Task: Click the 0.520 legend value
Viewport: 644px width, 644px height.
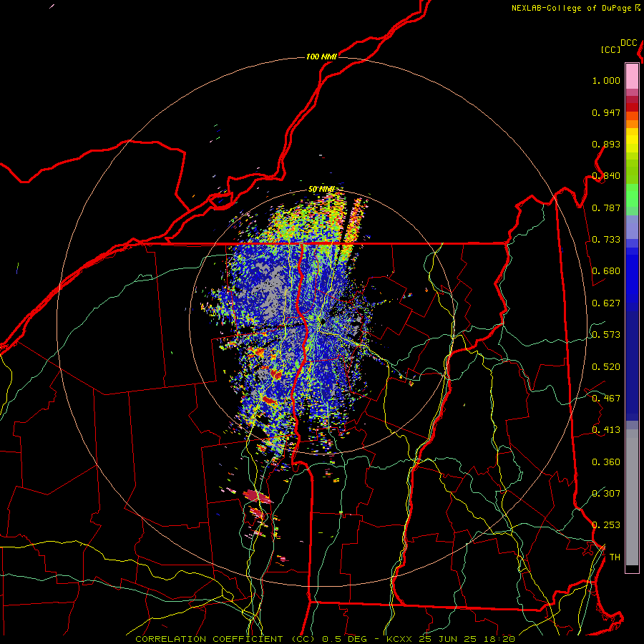Action: [606, 367]
